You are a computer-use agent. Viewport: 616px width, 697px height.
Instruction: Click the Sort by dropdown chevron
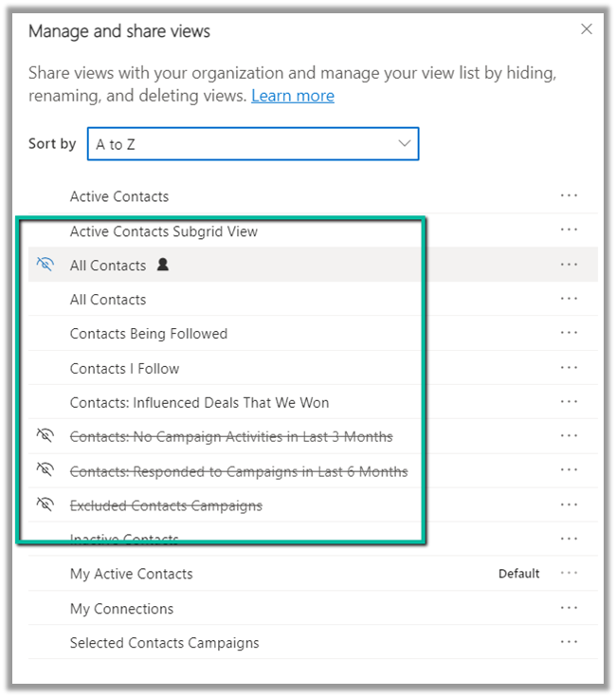click(x=404, y=143)
